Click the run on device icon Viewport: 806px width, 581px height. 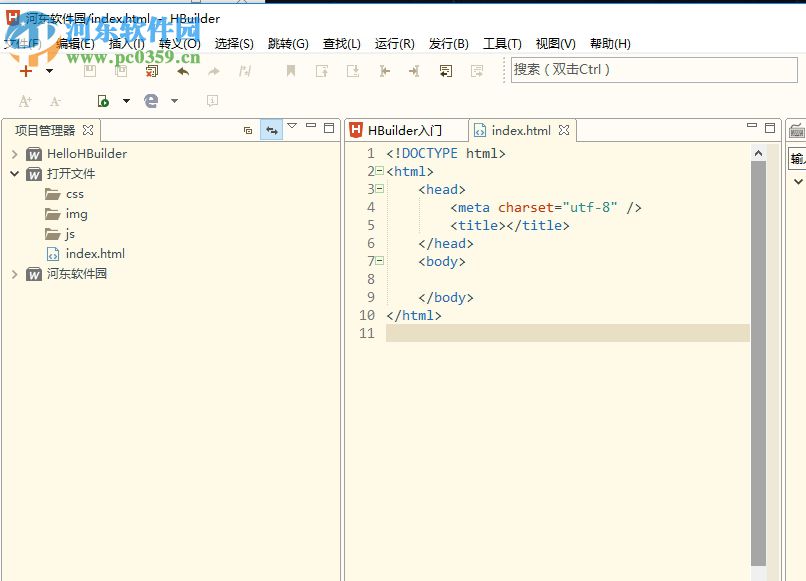click(103, 101)
